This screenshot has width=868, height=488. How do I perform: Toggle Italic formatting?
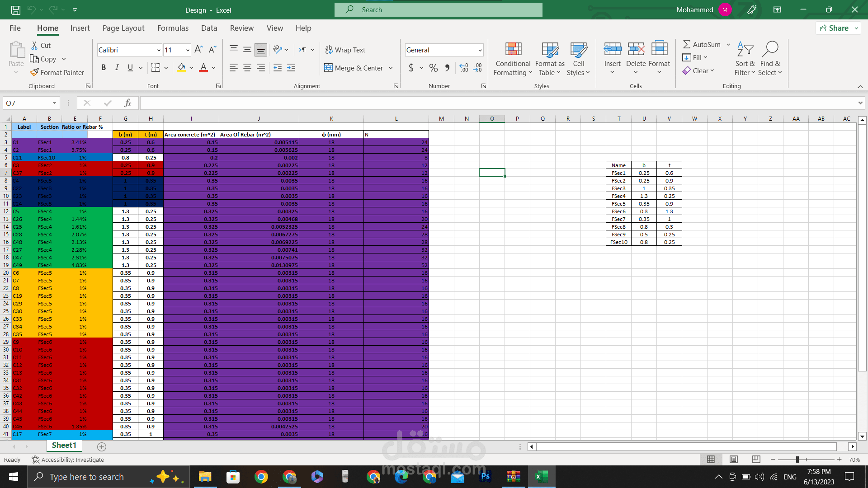pyautogui.click(x=117, y=68)
